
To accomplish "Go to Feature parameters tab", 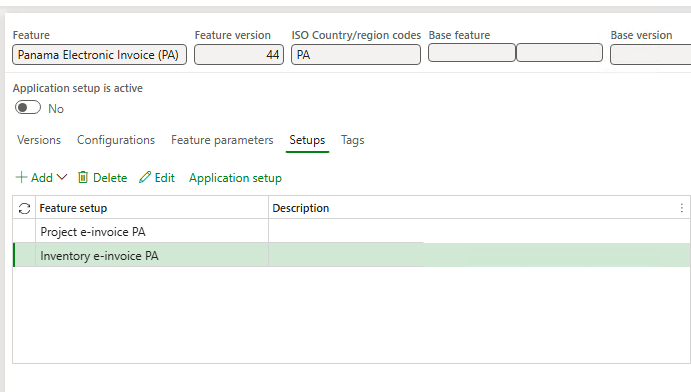I will (x=222, y=140).
